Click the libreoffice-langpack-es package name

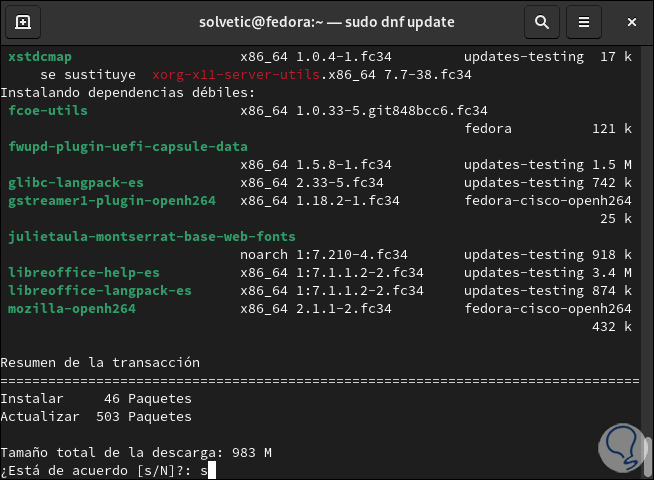(99, 291)
